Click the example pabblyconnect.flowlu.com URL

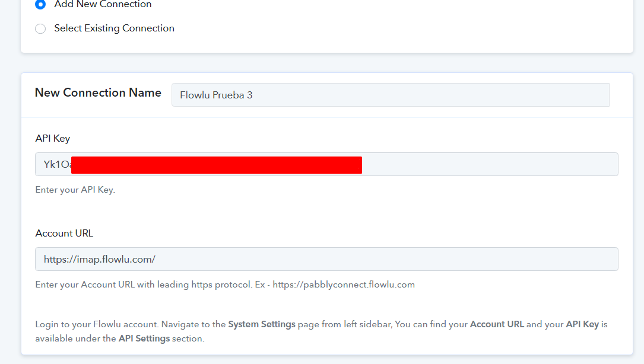pyautogui.click(x=344, y=285)
